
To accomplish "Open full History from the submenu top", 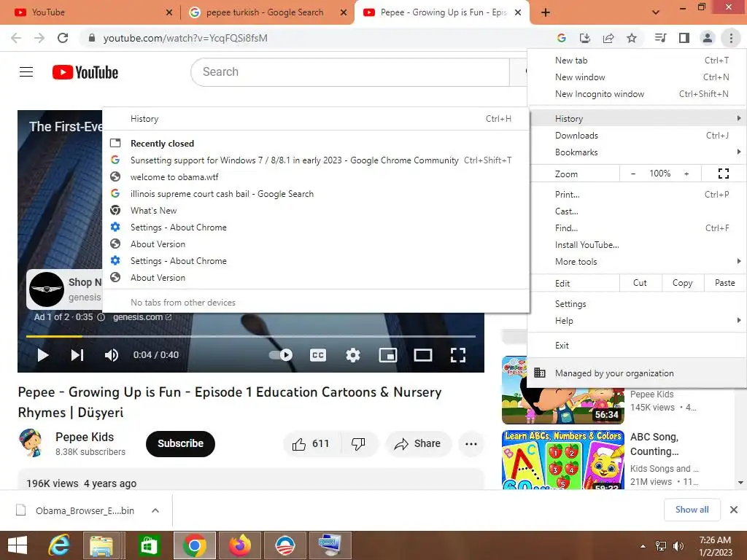I will (316, 119).
